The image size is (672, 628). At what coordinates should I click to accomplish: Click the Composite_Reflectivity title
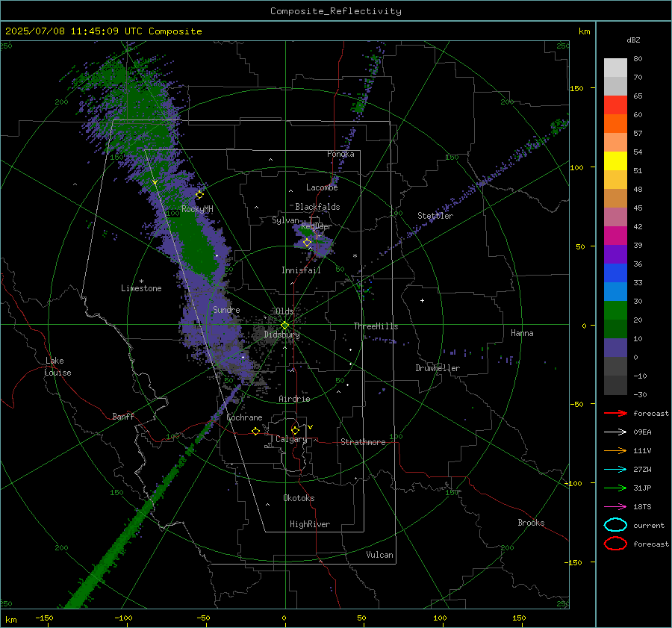[x=335, y=11]
